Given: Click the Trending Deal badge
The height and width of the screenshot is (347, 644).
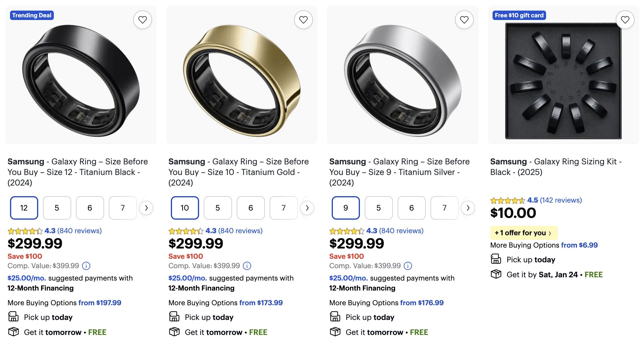Looking at the screenshot, I should [x=32, y=15].
